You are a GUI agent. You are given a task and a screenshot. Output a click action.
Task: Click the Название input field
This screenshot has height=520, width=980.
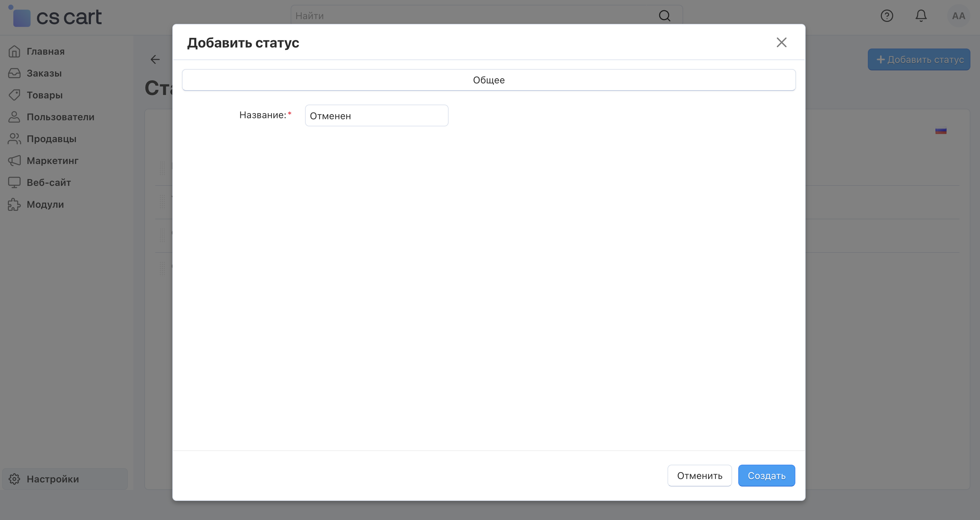(x=376, y=115)
